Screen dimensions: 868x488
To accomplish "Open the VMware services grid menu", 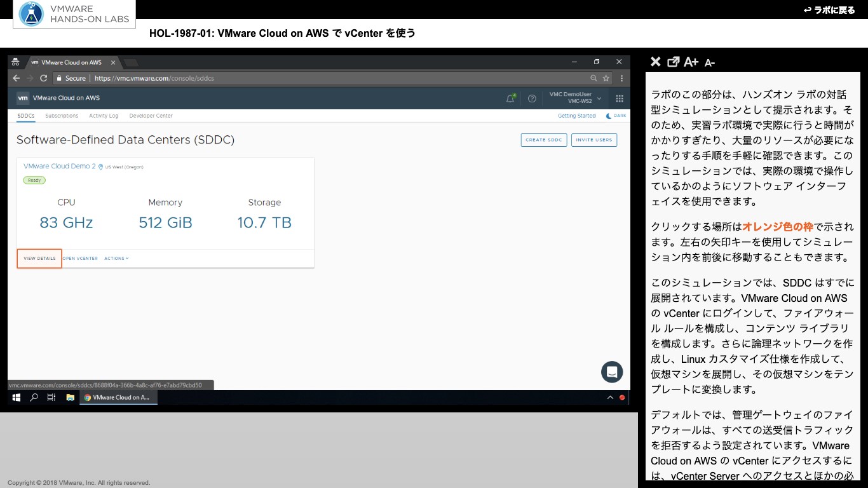I will pos(620,98).
